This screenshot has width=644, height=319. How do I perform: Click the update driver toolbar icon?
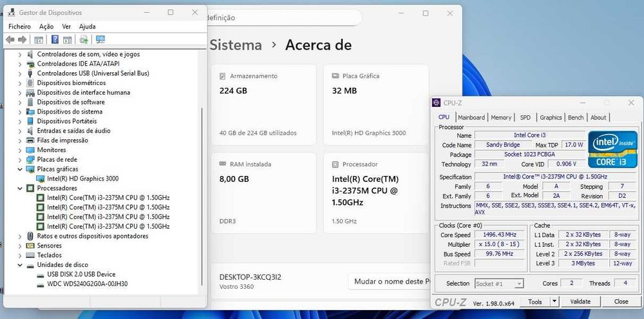point(84,39)
